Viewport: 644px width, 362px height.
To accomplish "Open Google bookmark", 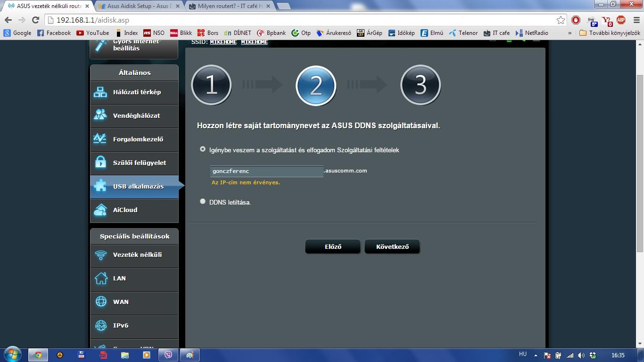I will [17, 33].
